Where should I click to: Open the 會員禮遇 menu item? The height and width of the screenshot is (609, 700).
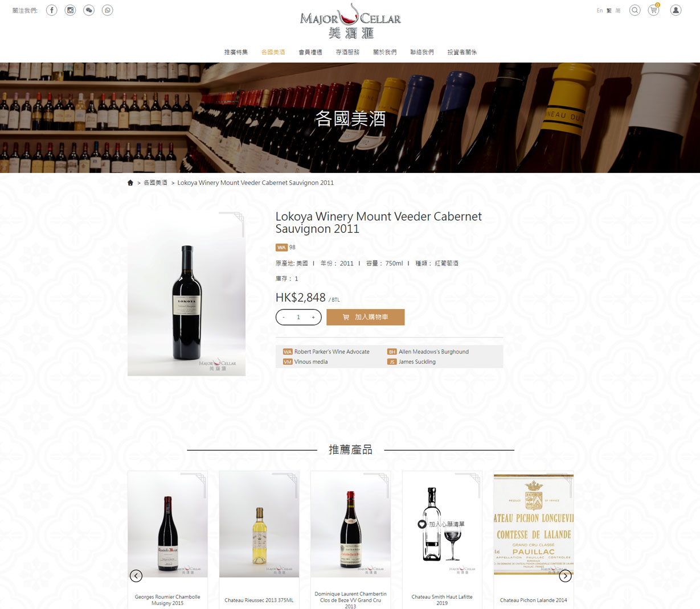pyautogui.click(x=310, y=52)
